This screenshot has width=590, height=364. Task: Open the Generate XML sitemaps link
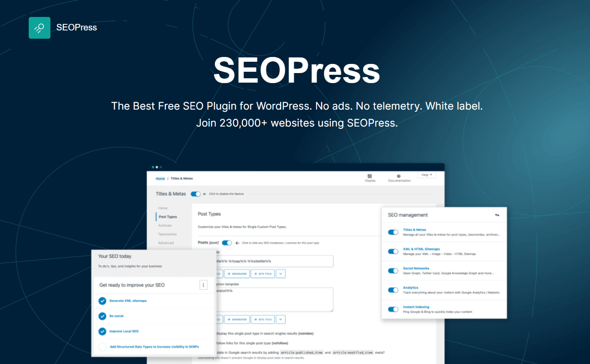pos(128,301)
